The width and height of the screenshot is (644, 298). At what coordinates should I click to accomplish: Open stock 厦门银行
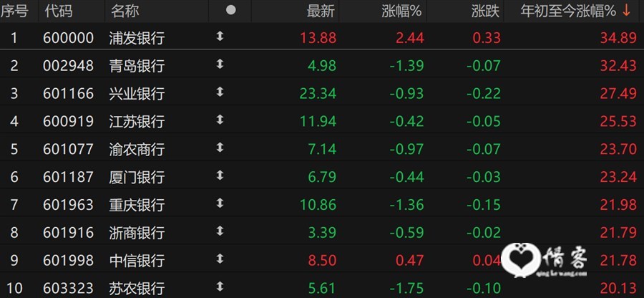pos(137,177)
